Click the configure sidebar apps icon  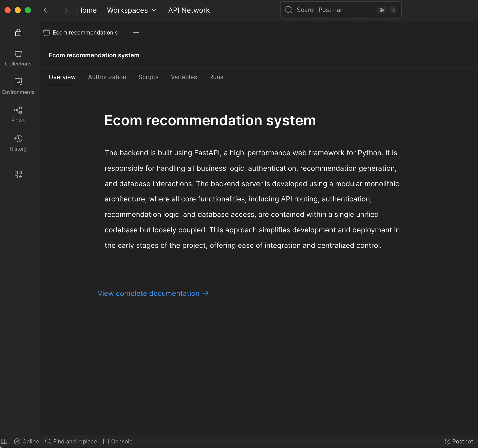[18, 175]
